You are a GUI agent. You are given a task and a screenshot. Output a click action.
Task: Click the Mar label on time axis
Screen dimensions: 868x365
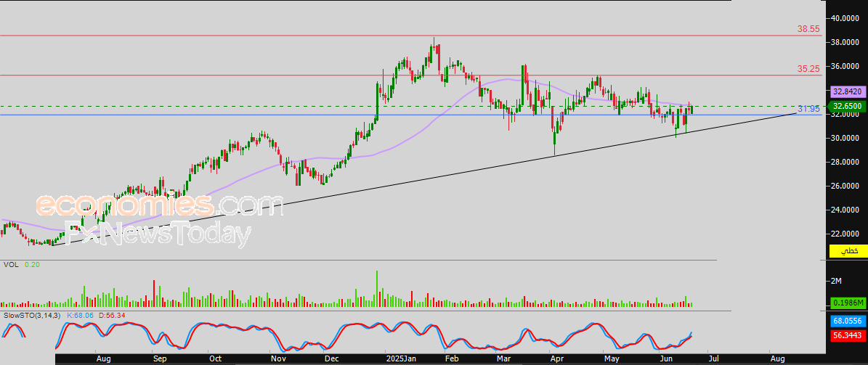pos(503,359)
